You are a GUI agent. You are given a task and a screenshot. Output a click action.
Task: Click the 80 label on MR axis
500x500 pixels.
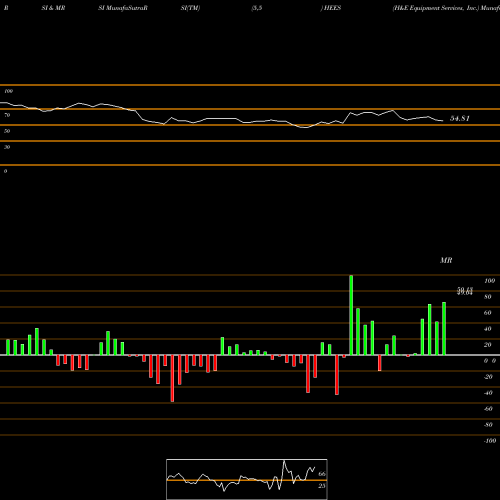pos(488,297)
